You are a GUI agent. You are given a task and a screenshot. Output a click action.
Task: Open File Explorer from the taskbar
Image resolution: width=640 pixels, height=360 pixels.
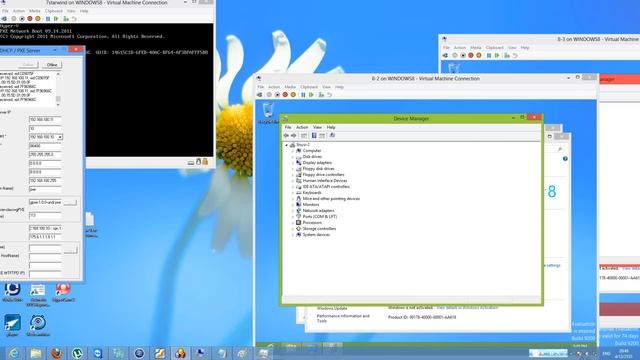pyautogui.click(x=36, y=353)
